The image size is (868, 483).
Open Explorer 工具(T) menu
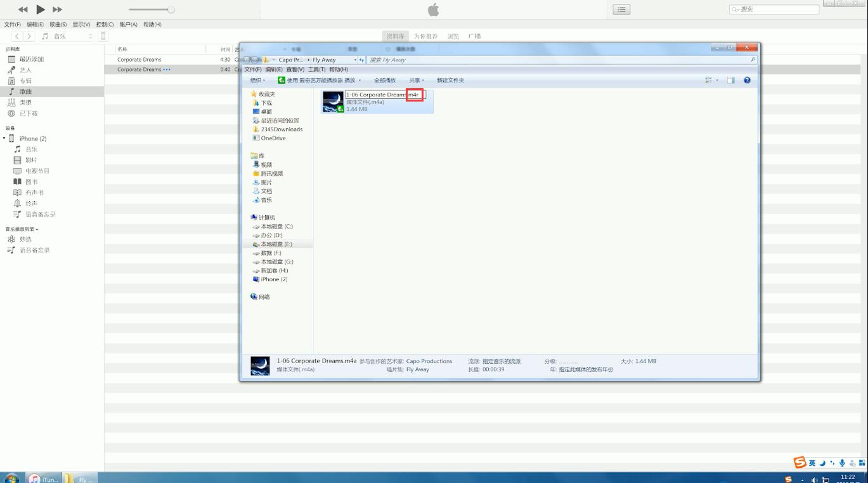pos(316,70)
